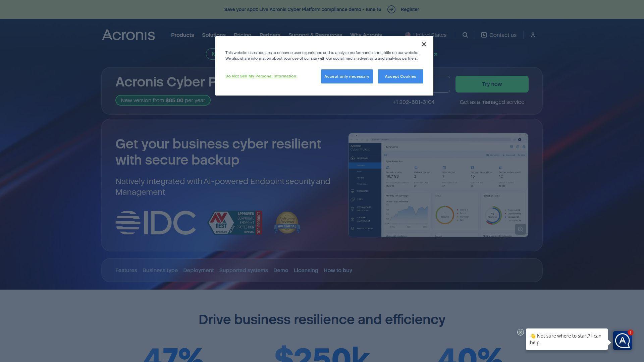The height and width of the screenshot is (362, 644).
Task: Open the Pricing menu
Action: click(x=243, y=35)
